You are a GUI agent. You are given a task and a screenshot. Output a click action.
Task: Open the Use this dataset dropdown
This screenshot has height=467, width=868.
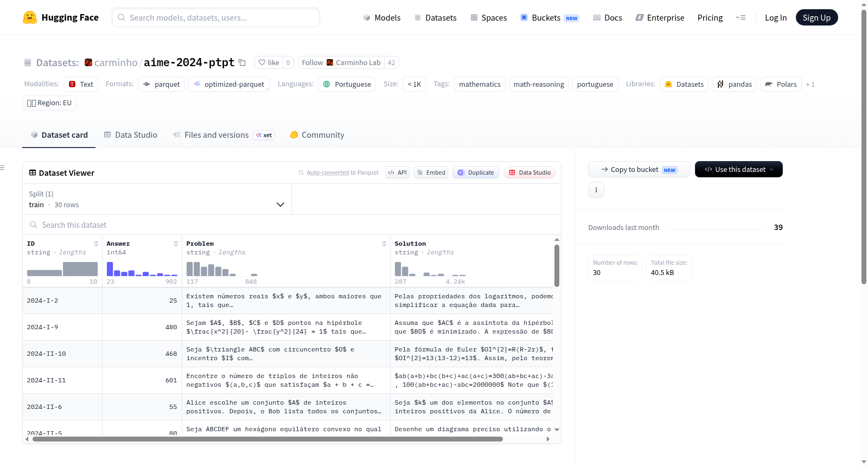[738, 169]
